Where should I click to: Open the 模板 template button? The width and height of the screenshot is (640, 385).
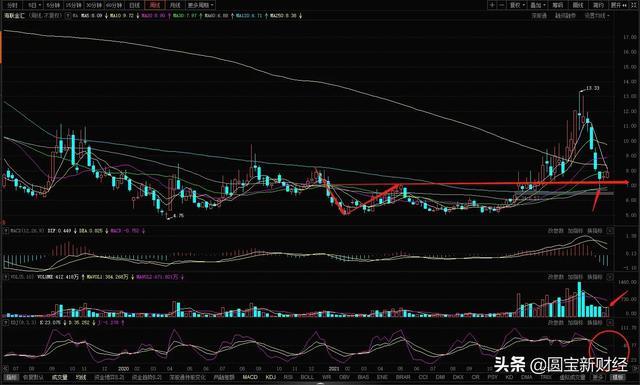point(618,377)
